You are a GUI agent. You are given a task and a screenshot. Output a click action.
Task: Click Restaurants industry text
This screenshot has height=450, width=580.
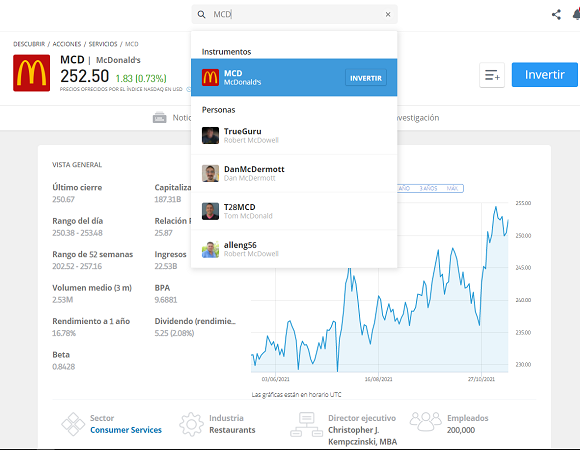click(x=232, y=430)
